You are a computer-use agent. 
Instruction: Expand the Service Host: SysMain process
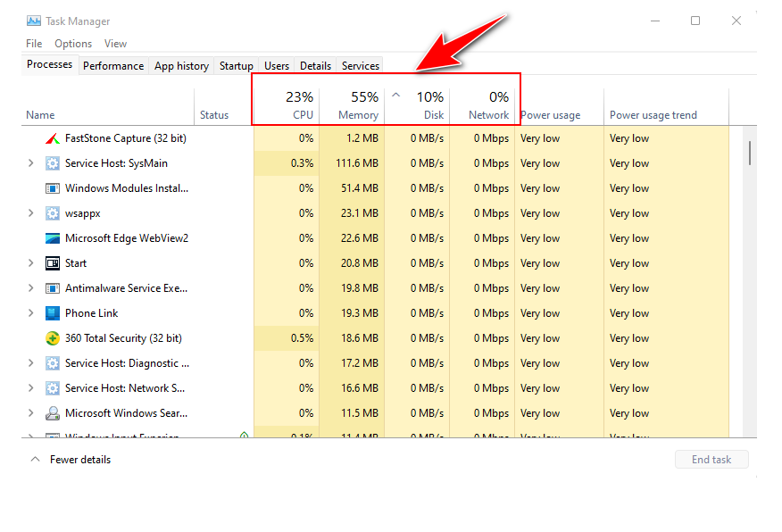point(31,163)
